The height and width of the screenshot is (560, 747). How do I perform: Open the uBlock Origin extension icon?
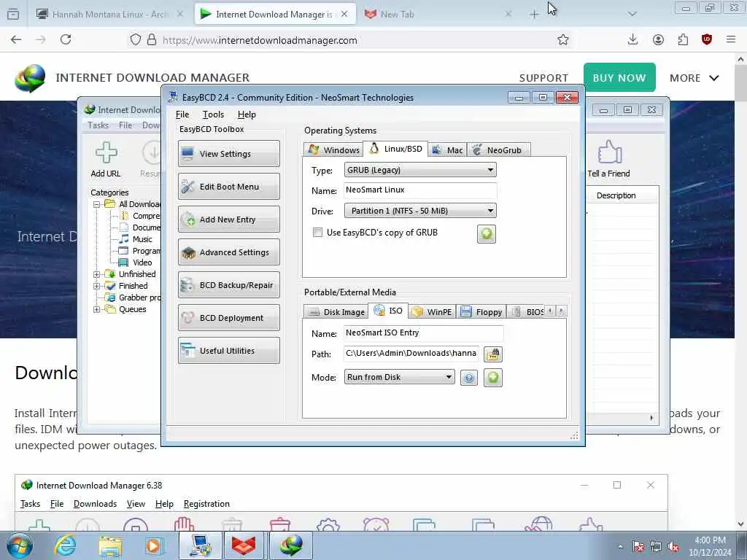tap(707, 40)
